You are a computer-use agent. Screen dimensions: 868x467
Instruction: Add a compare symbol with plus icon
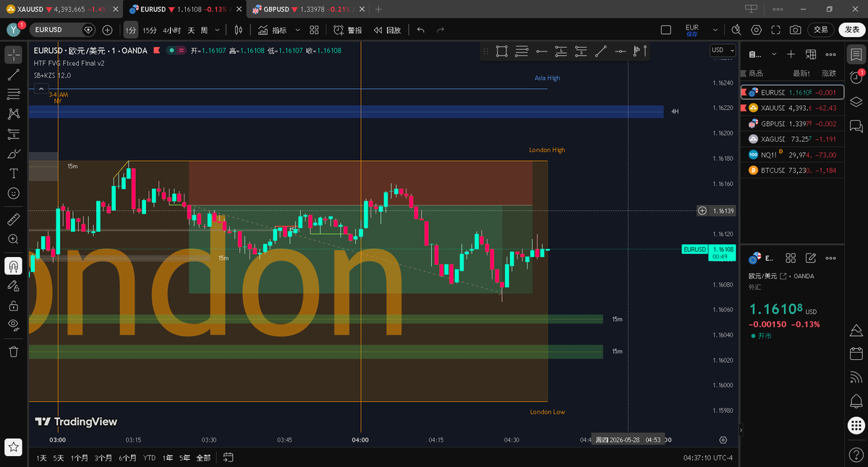click(x=107, y=30)
